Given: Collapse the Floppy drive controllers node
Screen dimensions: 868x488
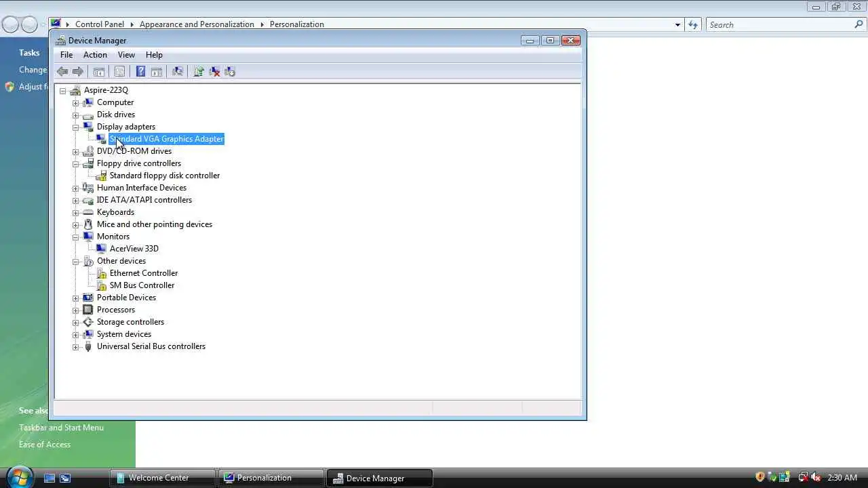Looking at the screenshot, I should pos(76,163).
